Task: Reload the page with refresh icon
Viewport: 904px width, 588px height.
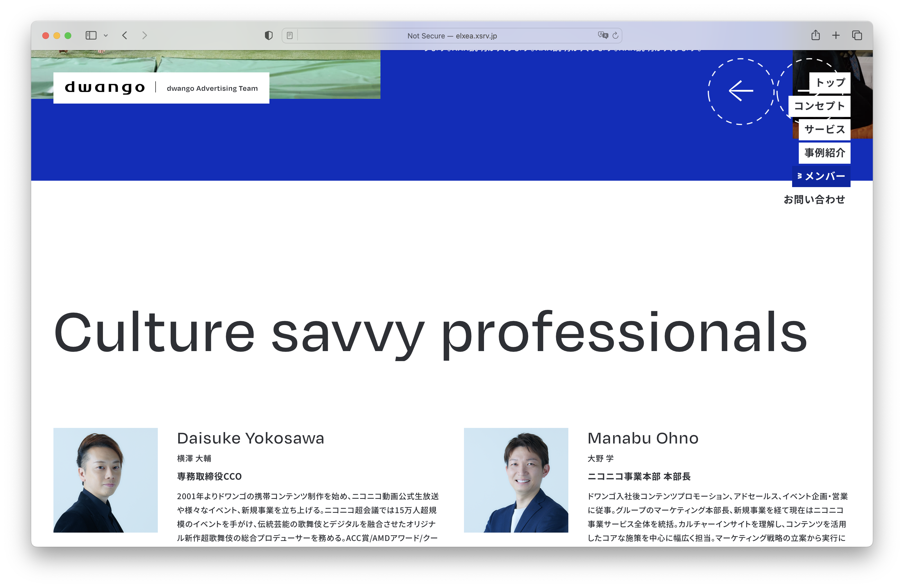Action: 615,35
